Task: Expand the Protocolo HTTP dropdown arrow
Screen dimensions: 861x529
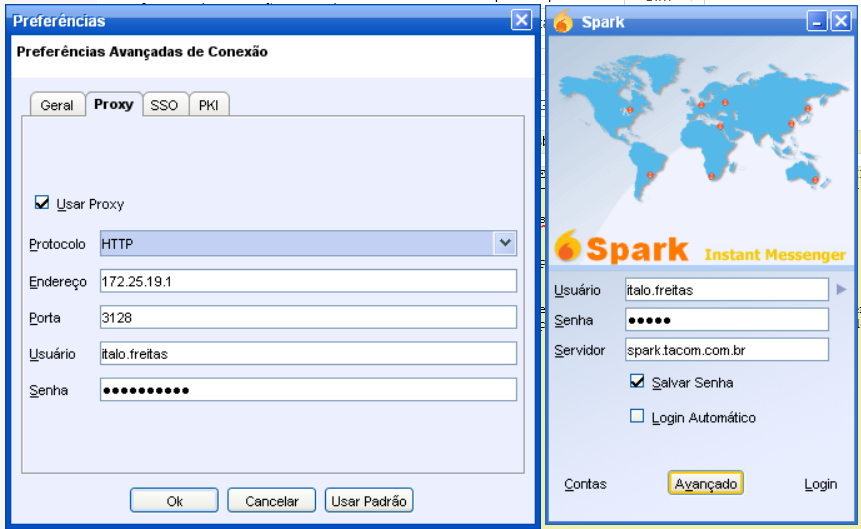Action: tap(505, 243)
